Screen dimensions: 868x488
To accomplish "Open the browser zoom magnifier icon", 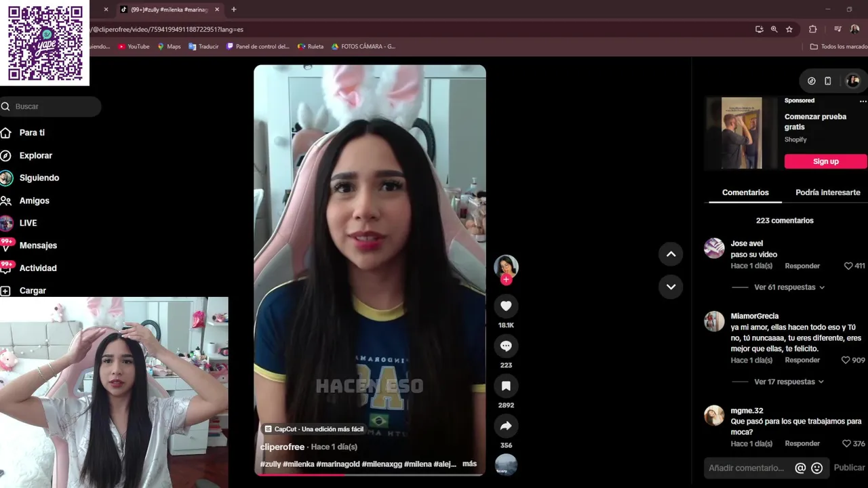I will point(774,29).
